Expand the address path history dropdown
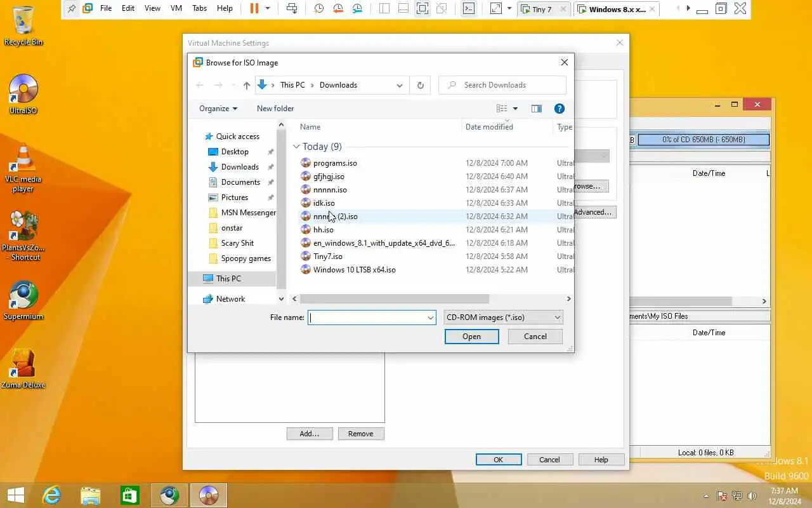Screen dimensions: 812x508 (399, 85)
